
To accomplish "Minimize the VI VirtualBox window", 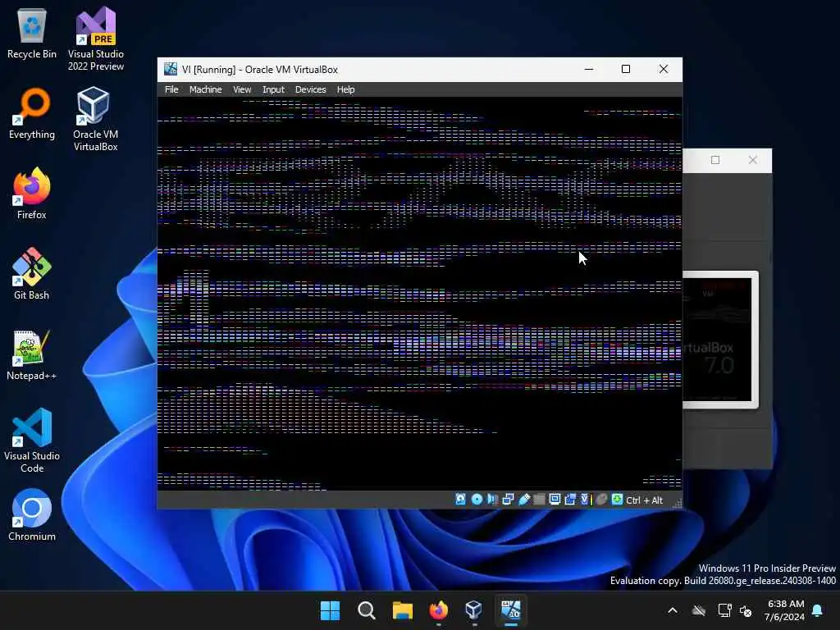I will tap(589, 69).
